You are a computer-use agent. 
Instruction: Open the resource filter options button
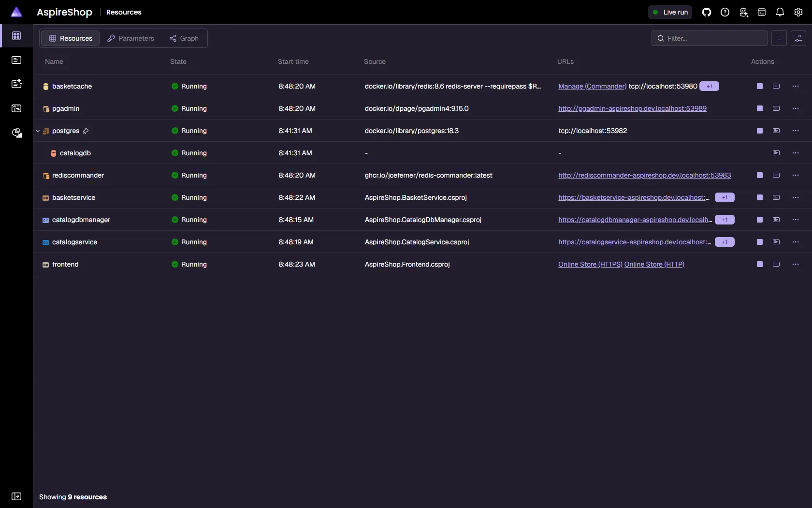(x=779, y=38)
